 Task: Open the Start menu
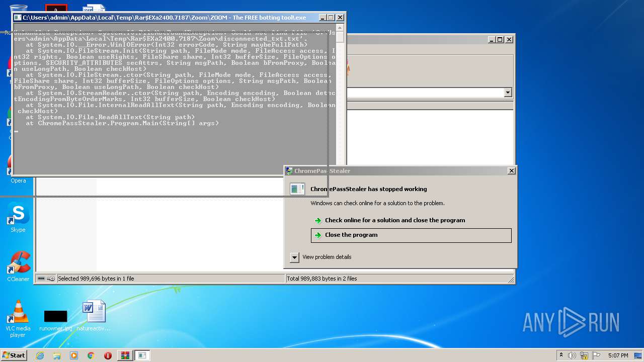[x=14, y=355]
